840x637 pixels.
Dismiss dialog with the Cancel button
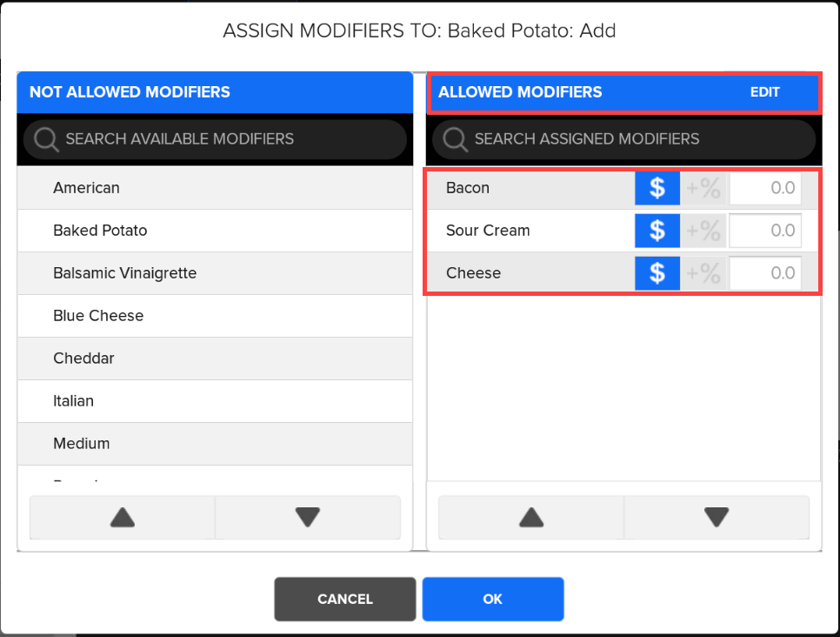click(x=345, y=599)
